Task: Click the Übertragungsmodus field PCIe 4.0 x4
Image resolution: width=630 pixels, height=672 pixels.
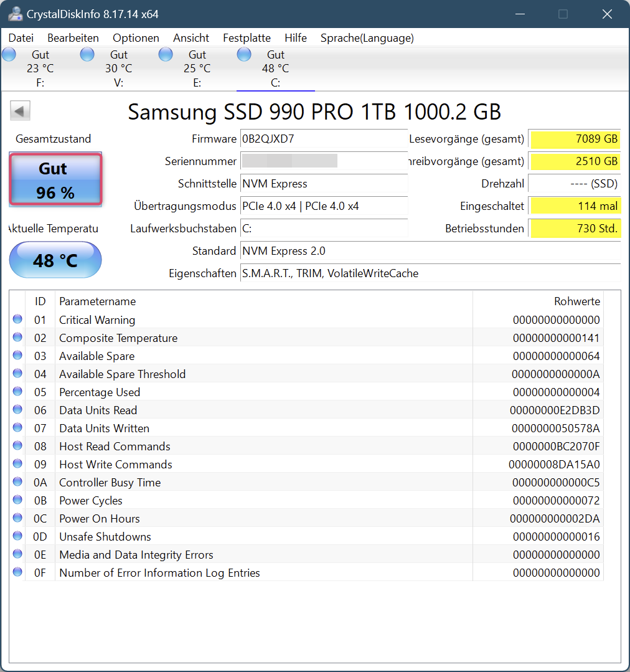Action: click(324, 206)
